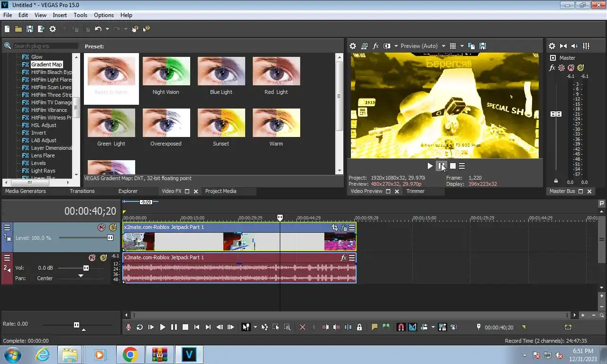Create a new project with toolbar icon
This screenshot has width=607, height=364.
pyautogui.click(x=7, y=29)
